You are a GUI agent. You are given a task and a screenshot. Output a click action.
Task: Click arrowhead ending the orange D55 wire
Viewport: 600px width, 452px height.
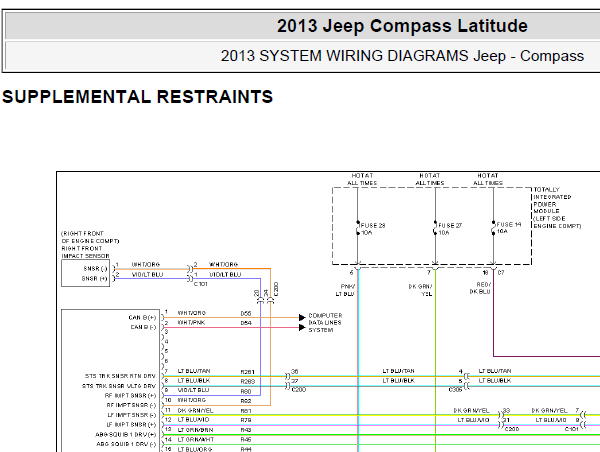coord(302,317)
